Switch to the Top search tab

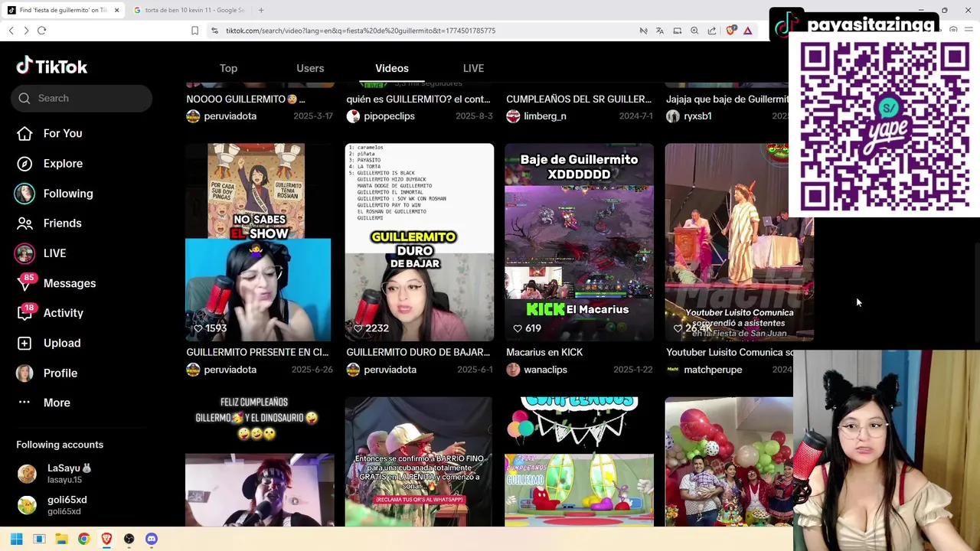click(x=228, y=68)
